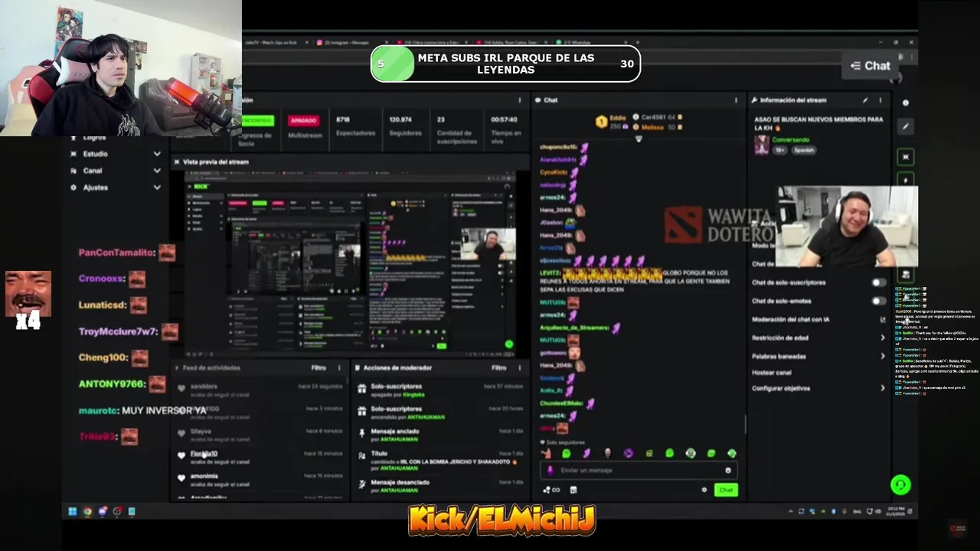
Task: Open the overlay Chat toggle icon
Action: pos(855,66)
